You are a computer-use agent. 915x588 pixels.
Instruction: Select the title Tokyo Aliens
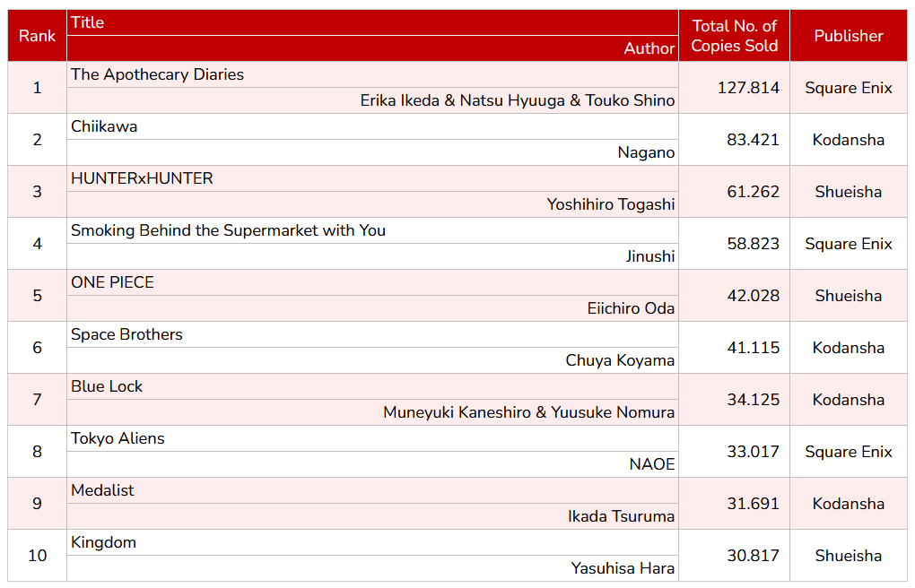pyautogui.click(x=118, y=438)
